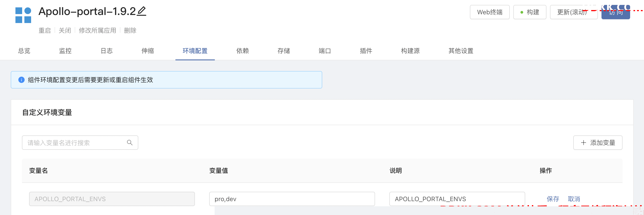Click the edit pencil icon beside Apollo-portal-1.9.2
The image size is (644, 215).
tap(141, 11)
